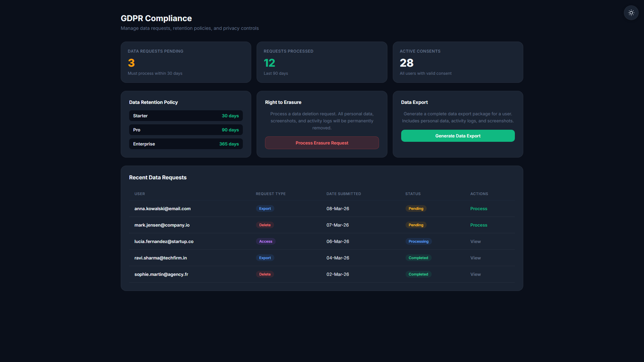
Task: Click the 90 days retention value
Action: pos(230,130)
